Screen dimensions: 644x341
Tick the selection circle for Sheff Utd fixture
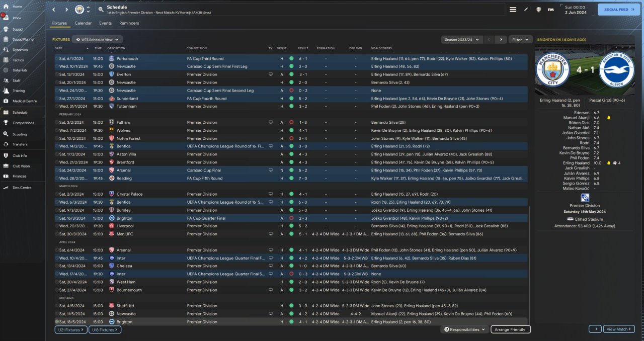[57, 306]
